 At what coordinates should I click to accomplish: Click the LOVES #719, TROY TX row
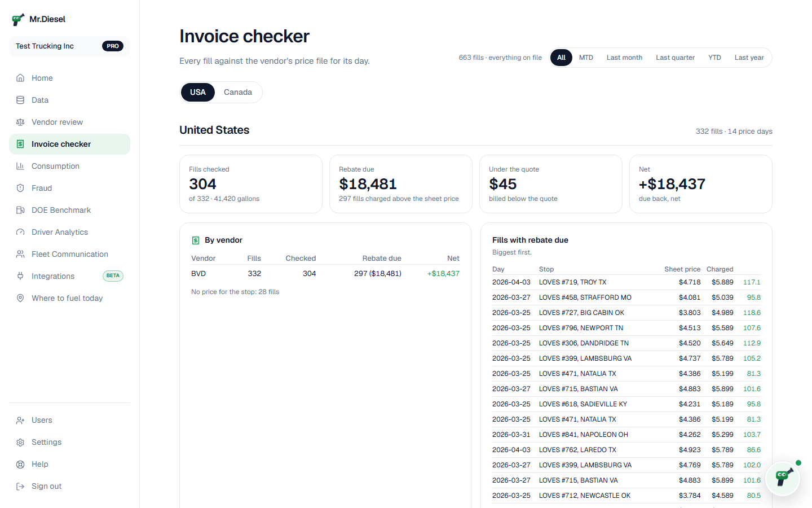pyautogui.click(x=626, y=282)
